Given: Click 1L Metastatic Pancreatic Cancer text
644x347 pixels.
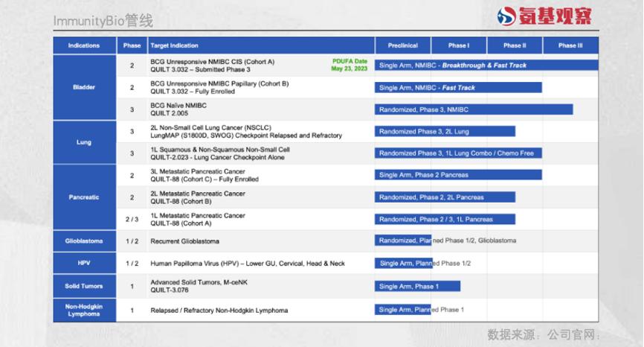Looking at the screenshot, I should click(198, 215).
